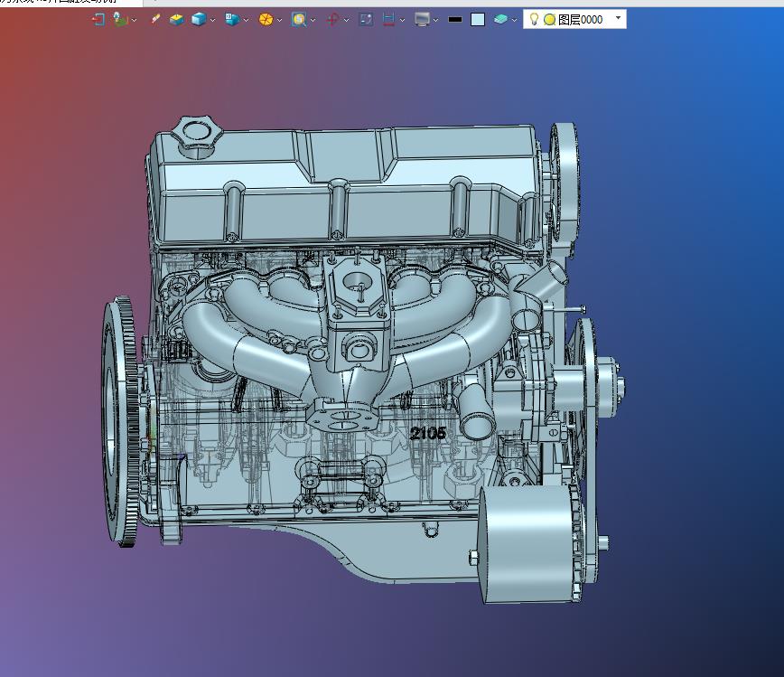This screenshot has height=677, width=784.
Task: Click the monitor display icon
Action: pyautogui.click(x=422, y=19)
